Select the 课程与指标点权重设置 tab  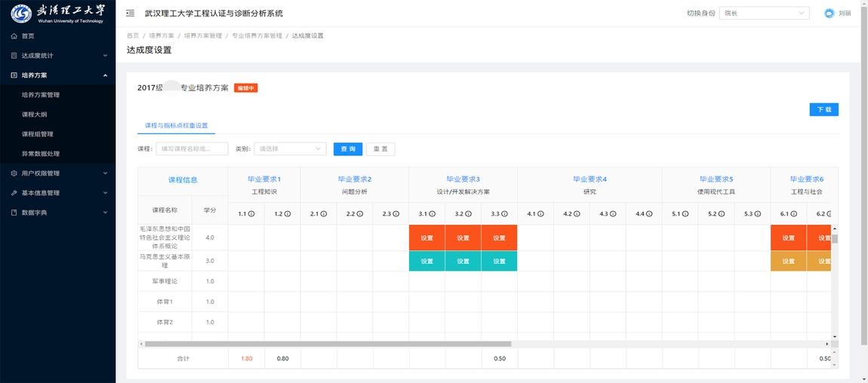click(176, 125)
